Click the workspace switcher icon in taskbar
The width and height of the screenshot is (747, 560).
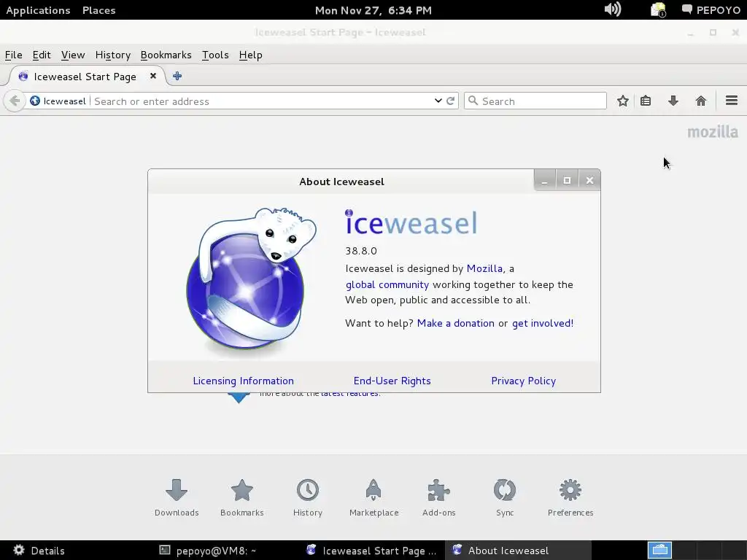pos(659,551)
